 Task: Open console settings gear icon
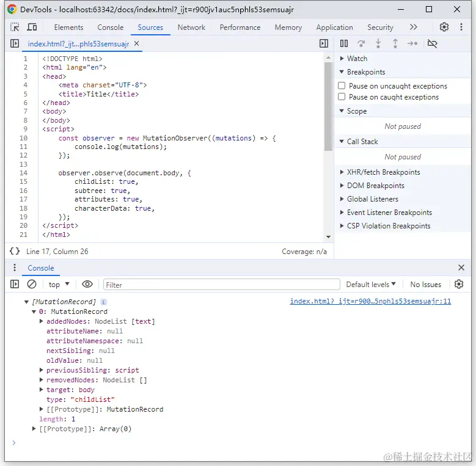coord(459,284)
